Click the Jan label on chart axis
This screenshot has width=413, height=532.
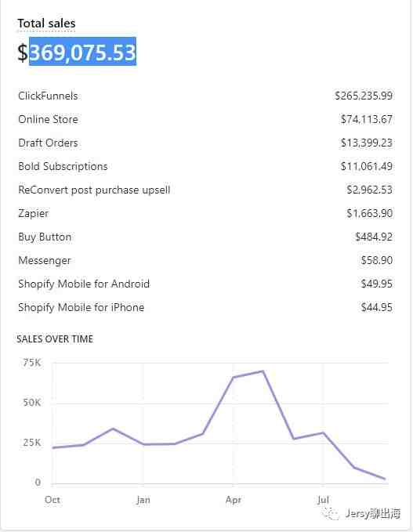tap(143, 500)
